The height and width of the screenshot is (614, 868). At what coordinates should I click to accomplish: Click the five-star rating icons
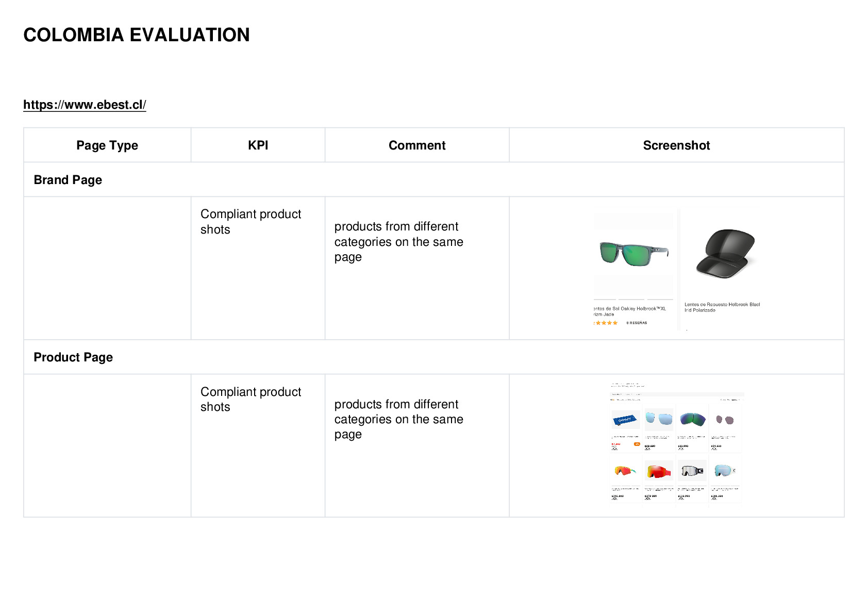tap(606, 323)
